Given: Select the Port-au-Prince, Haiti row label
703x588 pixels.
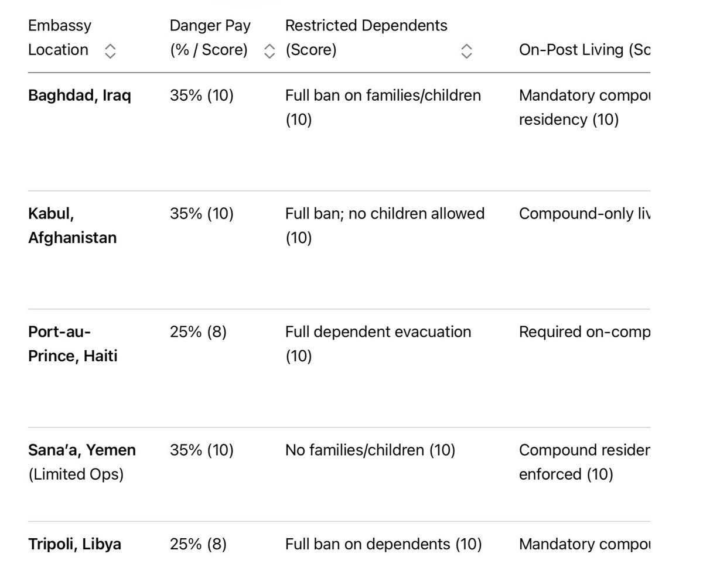Looking at the screenshot, I should pos(73,344).
